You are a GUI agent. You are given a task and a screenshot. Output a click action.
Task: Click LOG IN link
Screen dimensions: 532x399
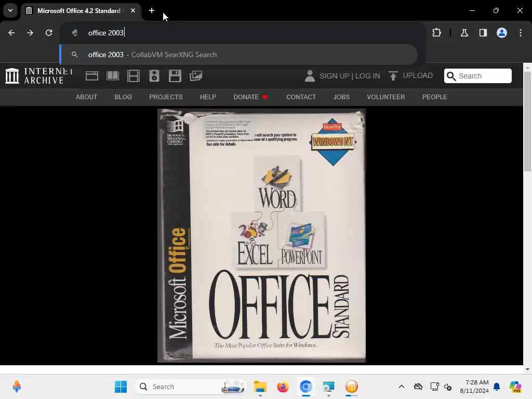(x=367, y=76)
